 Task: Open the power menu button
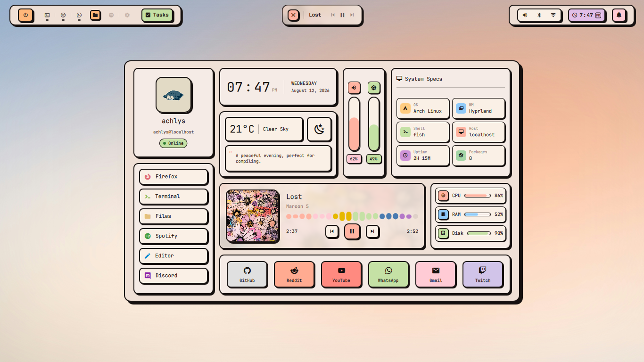point(25,15)
